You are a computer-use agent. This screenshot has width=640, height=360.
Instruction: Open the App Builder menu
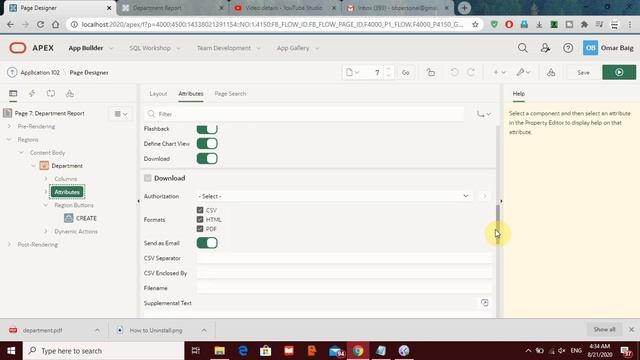(91, 48)
